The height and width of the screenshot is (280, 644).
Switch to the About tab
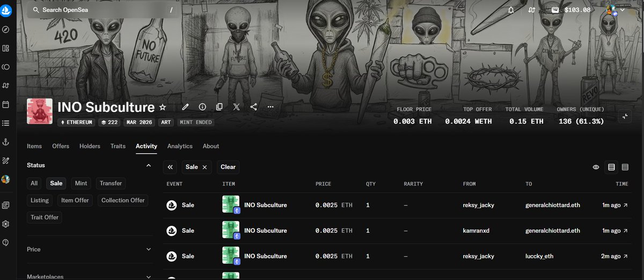tap(211, 146)
